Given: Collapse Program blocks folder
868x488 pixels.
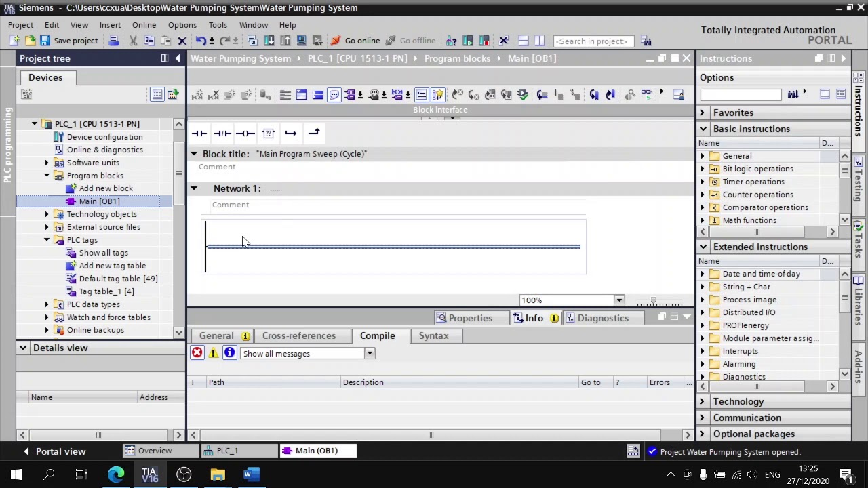Looking at the screenshot, I should pyautogui.click(x=47, y=176).
